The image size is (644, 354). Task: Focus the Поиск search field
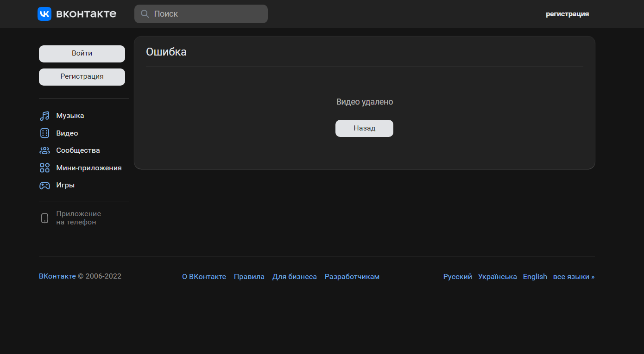201,14
